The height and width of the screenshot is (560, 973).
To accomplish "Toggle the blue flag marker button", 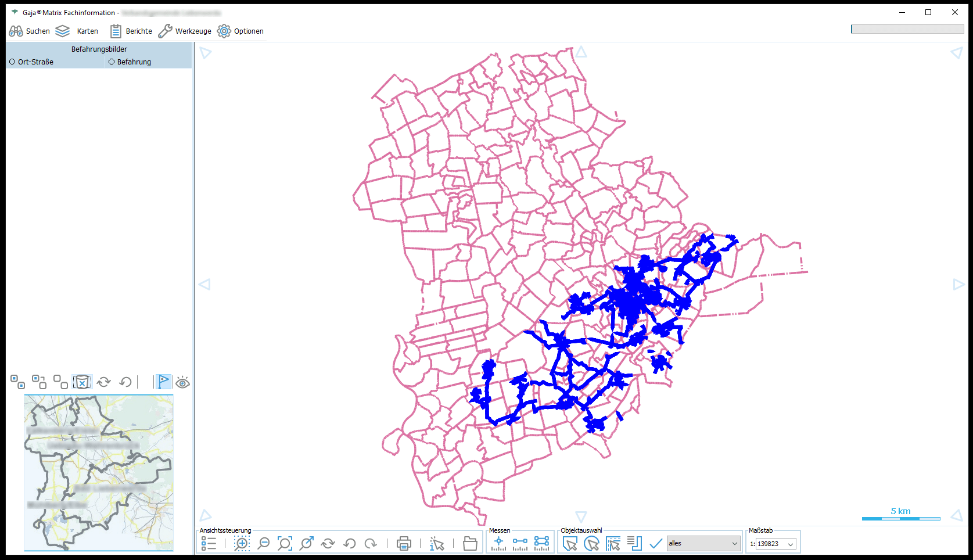I will (164, 382).
